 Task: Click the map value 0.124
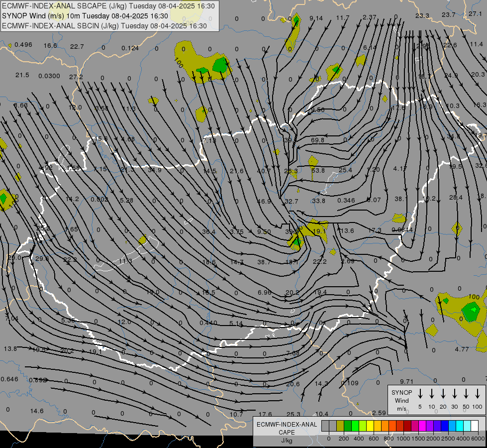tap(130, 48)
